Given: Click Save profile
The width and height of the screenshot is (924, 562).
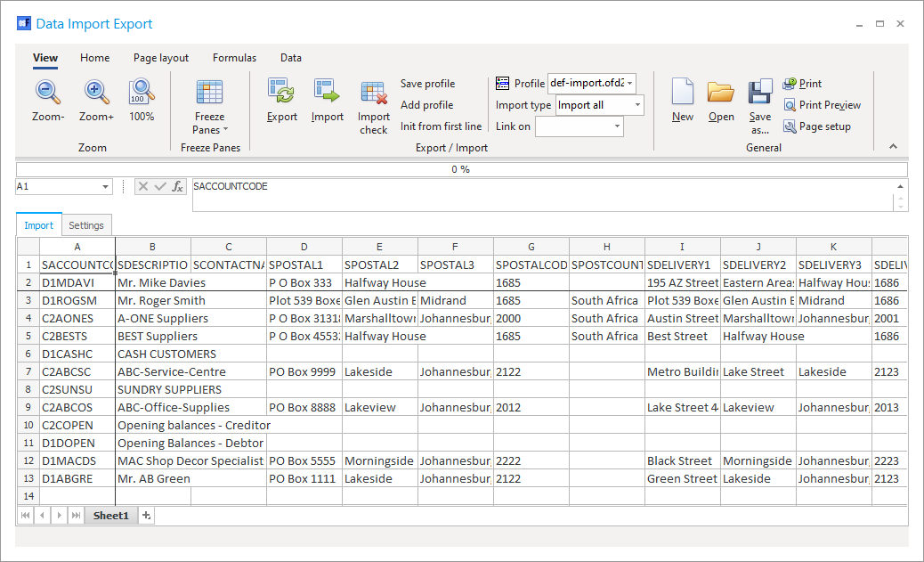Looking at the screenshot, I should tap(427, 84).
